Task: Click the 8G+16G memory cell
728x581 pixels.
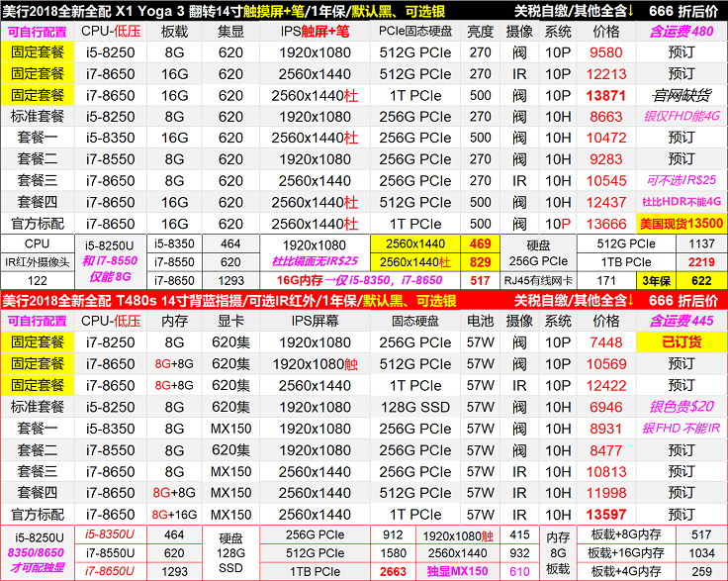Action: click(174, 515)
